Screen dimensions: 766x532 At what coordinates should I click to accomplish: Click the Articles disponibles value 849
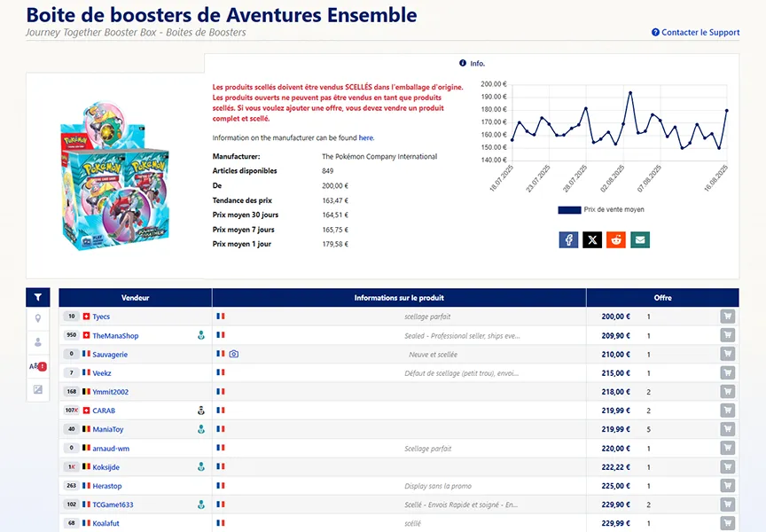pyautogui.click(x=328, y=171)
